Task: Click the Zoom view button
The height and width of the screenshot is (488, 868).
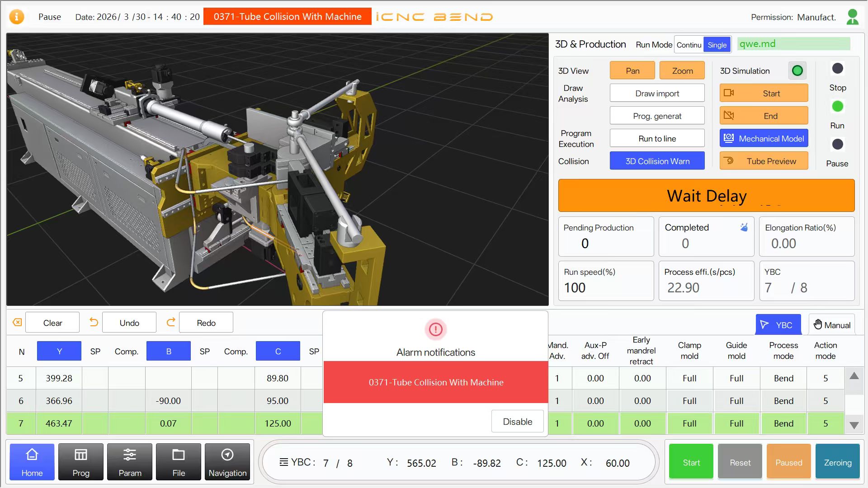Action: point(682,70)
